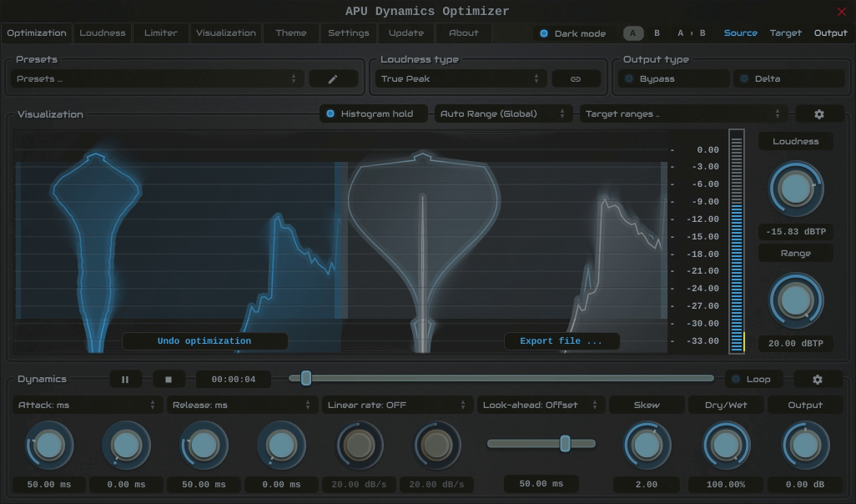Toggle Dark mode

point(573,33)
